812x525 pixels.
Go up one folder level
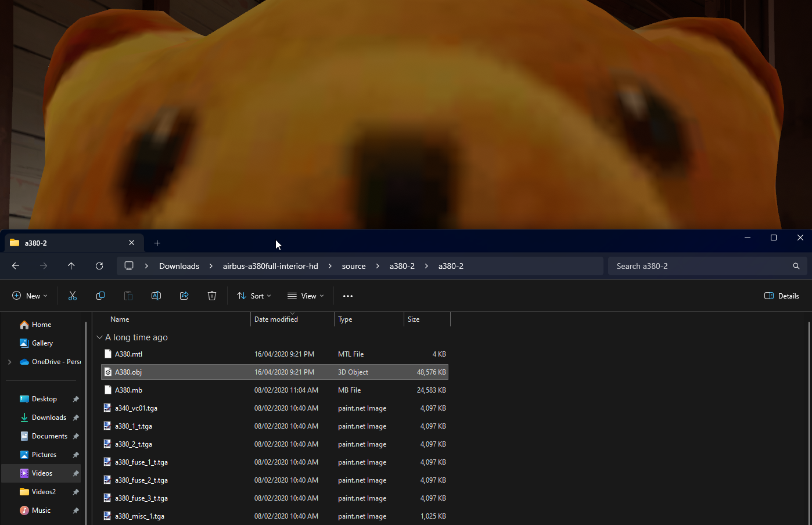click(x=71, y=266)
